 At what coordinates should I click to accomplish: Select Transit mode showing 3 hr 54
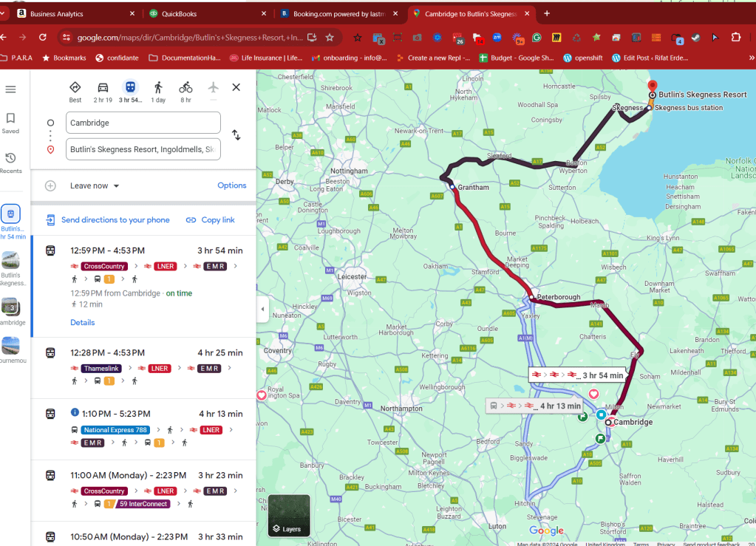pyautogui.click(x=130, y=92)
